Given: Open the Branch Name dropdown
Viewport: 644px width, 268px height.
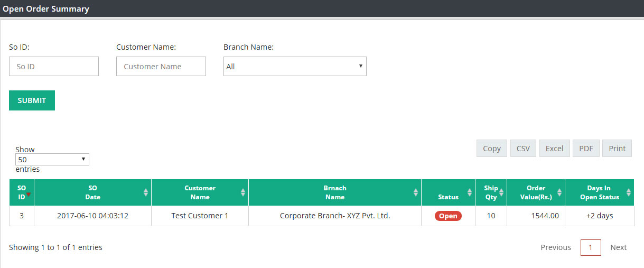Looking at the screenshot, I should (295, 67).
